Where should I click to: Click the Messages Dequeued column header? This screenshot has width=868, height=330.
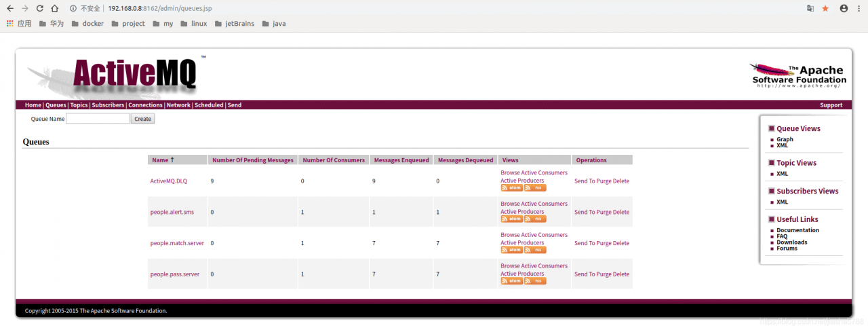[x=466, y=160]
